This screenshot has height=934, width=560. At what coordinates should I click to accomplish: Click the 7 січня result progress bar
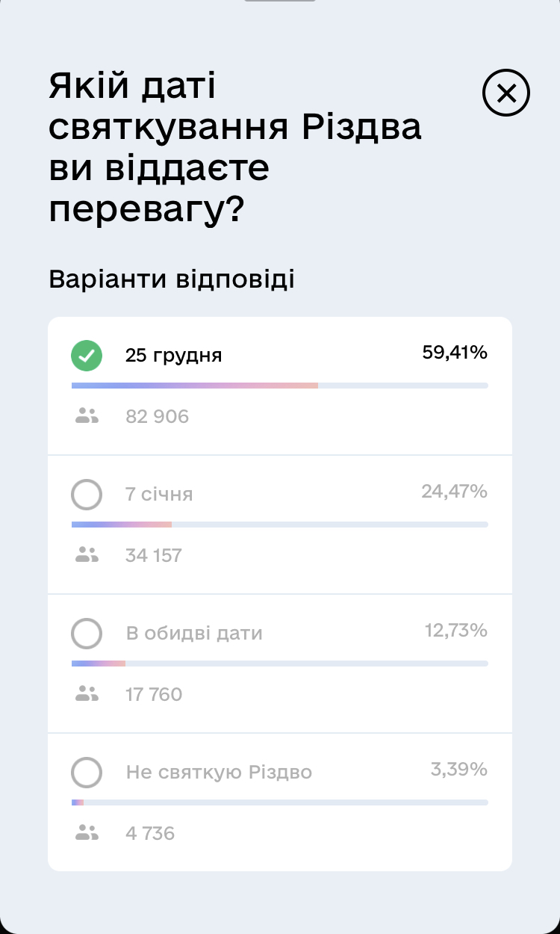coord(280,525)
